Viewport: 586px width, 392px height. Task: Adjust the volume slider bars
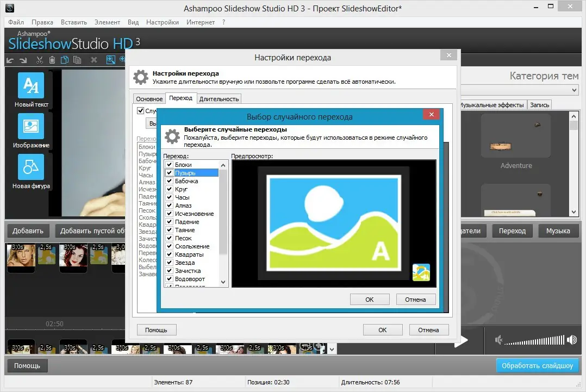pyautogui.click(x=534, y=340)
